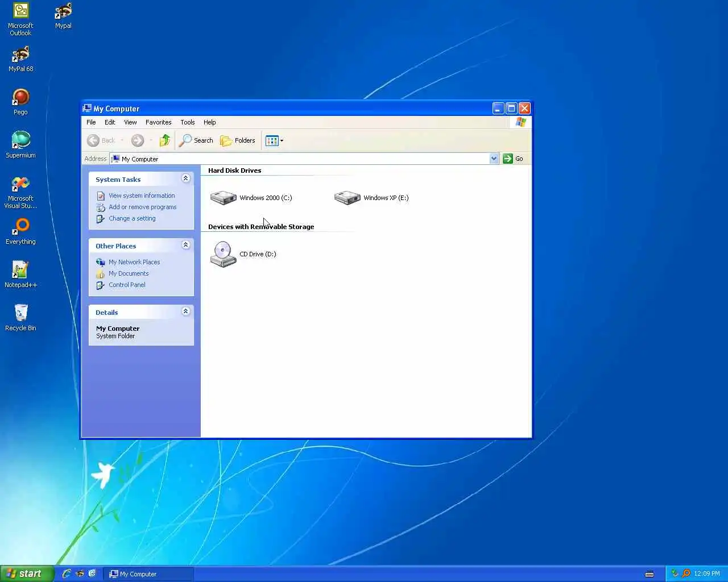Click the Back navigation button
Viewport: 728px width, 582px height.
[x=101, y=140]
